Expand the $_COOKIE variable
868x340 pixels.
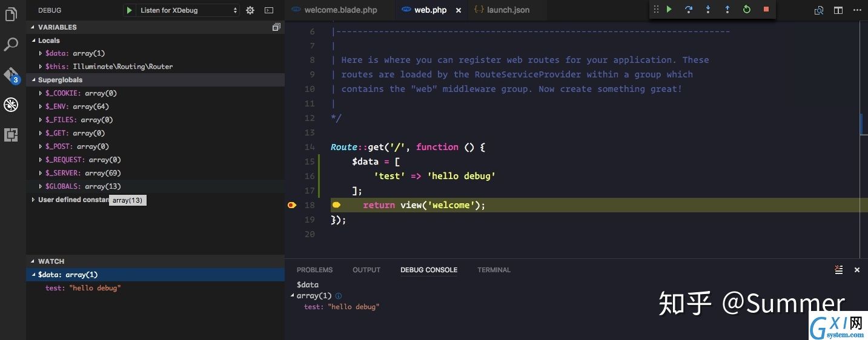(x=41, y=94)
